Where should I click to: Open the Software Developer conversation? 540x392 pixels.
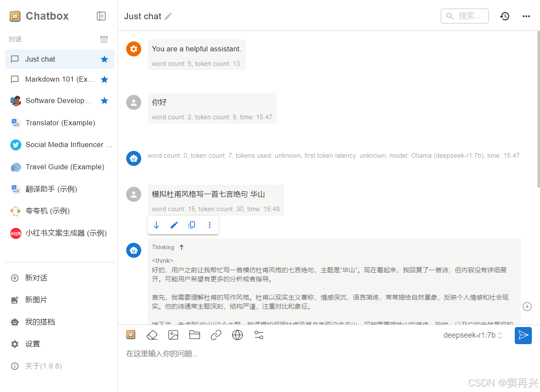tap(59, 100)
